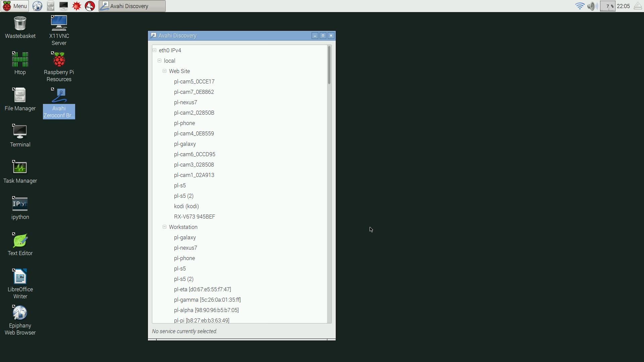Image resolution: width=644 pixels, height=362 pixels.
Task: Select pl-gamma workstation entry
Action: (x=207, y=300)
